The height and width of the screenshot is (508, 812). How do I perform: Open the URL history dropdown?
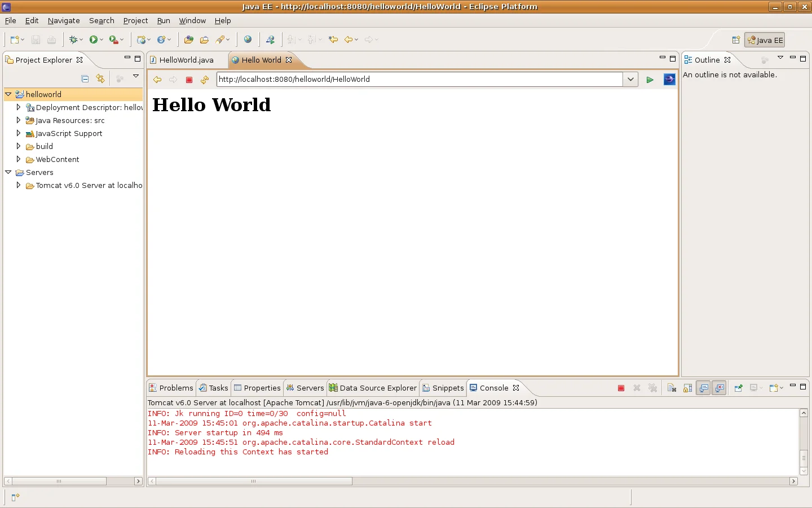(630, 79)
